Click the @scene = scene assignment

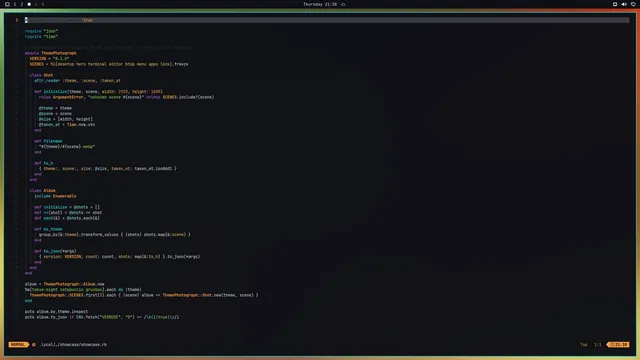pyautogui.click(x=55, y=113)
